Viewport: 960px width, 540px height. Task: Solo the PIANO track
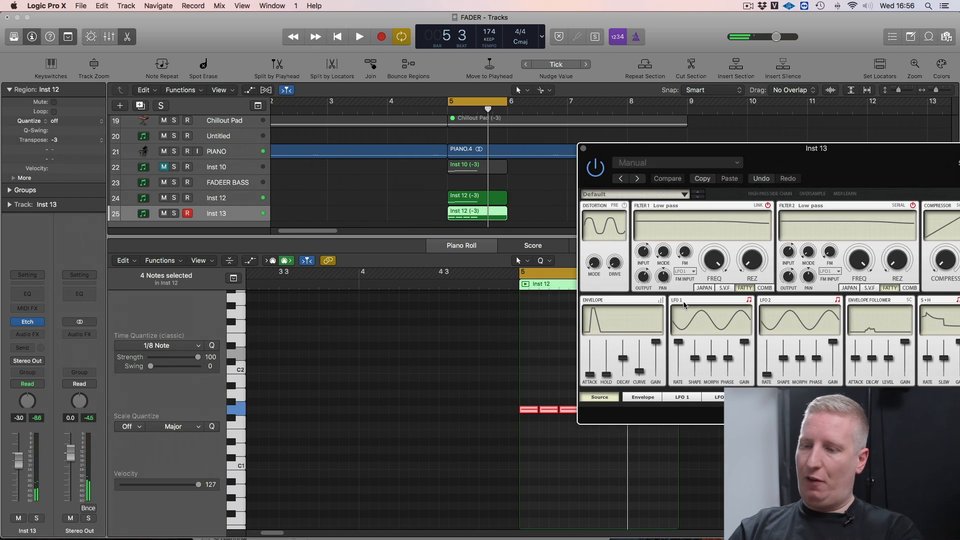coord(174,151)
